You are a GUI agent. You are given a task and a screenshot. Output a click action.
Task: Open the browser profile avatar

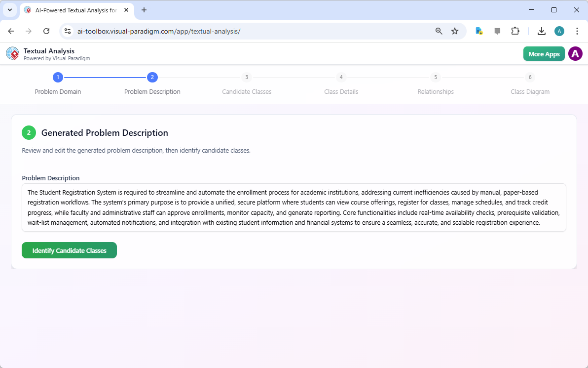559,31
